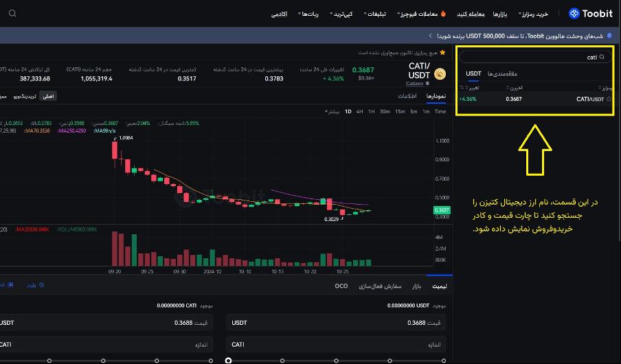Click the Toobit logo
Viewport: 621px width, 364px height.
click(x=591, y=14)
